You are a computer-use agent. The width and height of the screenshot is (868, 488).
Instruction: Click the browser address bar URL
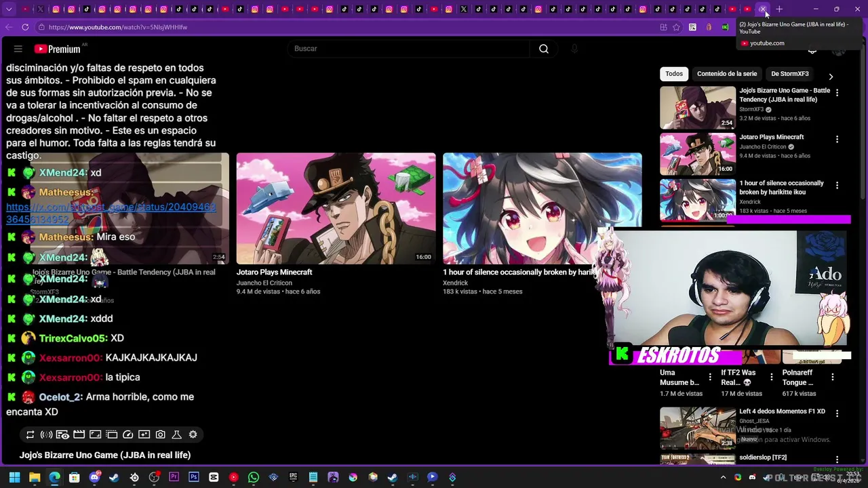click(118, 27)
